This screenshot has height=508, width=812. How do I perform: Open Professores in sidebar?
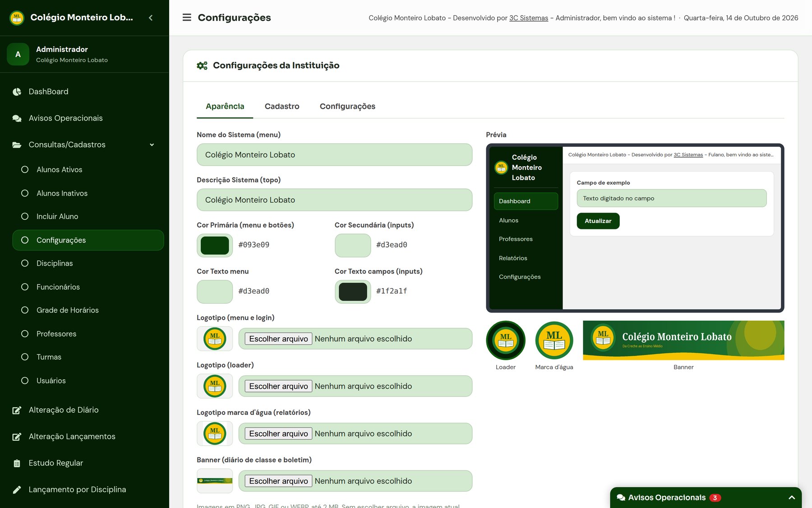88,334
